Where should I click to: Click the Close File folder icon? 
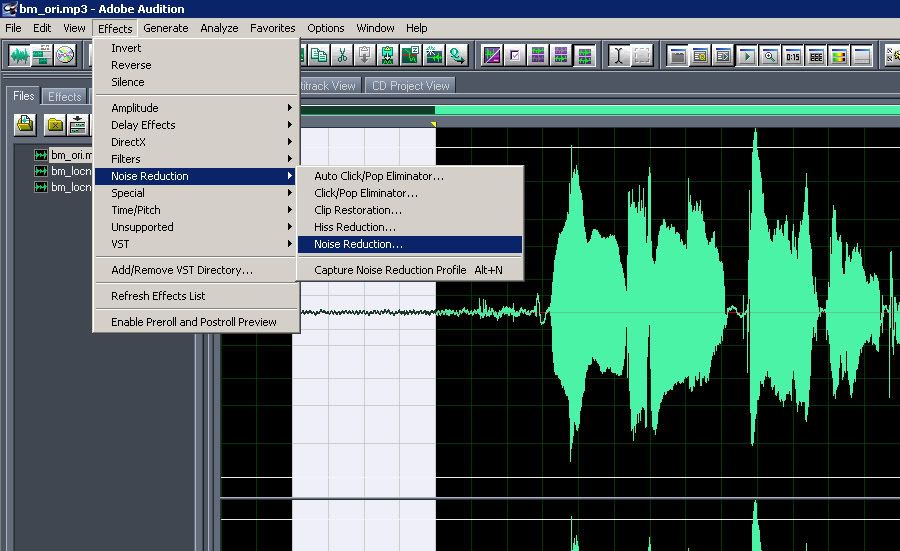coord(55,124)
